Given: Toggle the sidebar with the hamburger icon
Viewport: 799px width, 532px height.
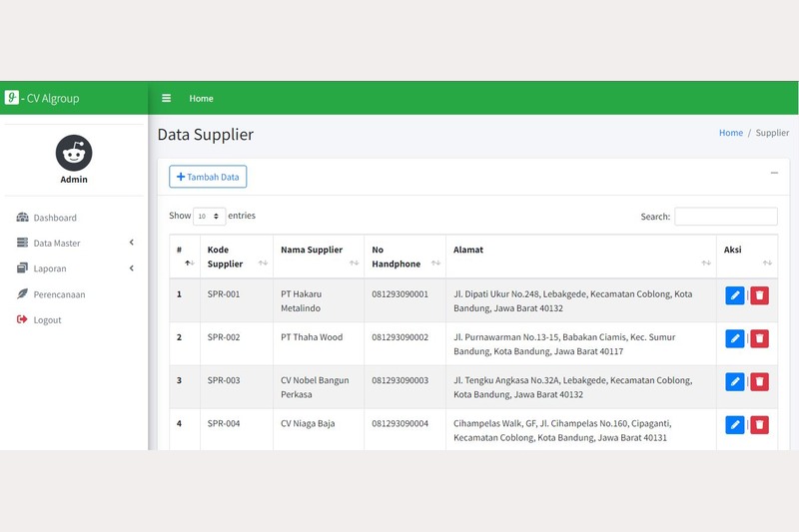Looking at the screenshot, I should [167, 99].
